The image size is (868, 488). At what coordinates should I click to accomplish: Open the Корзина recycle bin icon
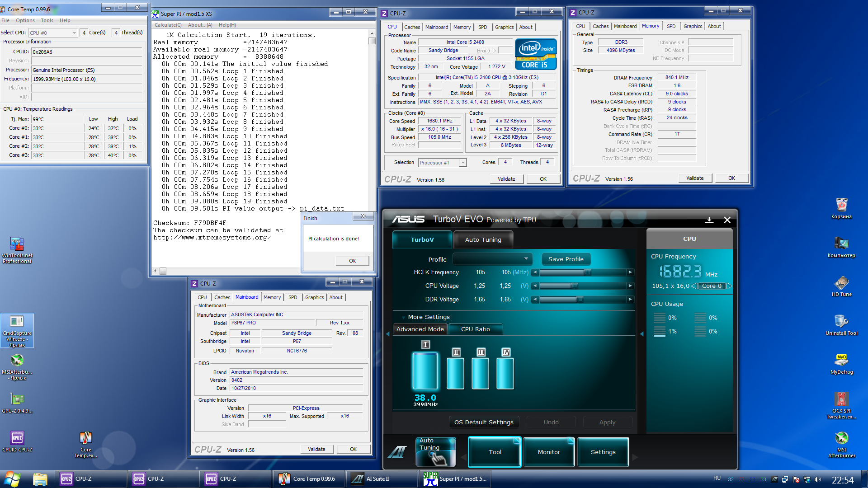[841, 208]
